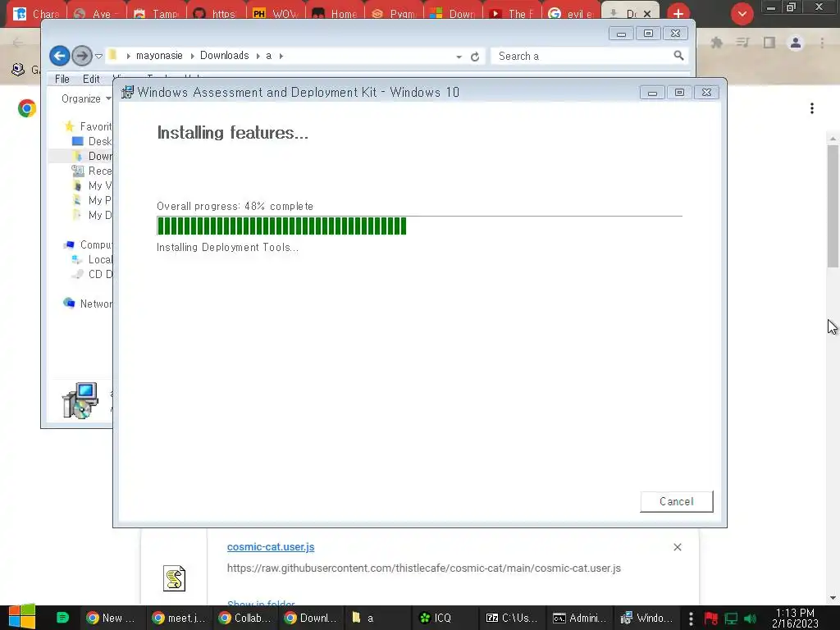Select Desktop in the Explorer sidebar
The width and height of the screenshot is (840, 630).
coord(92,141)
